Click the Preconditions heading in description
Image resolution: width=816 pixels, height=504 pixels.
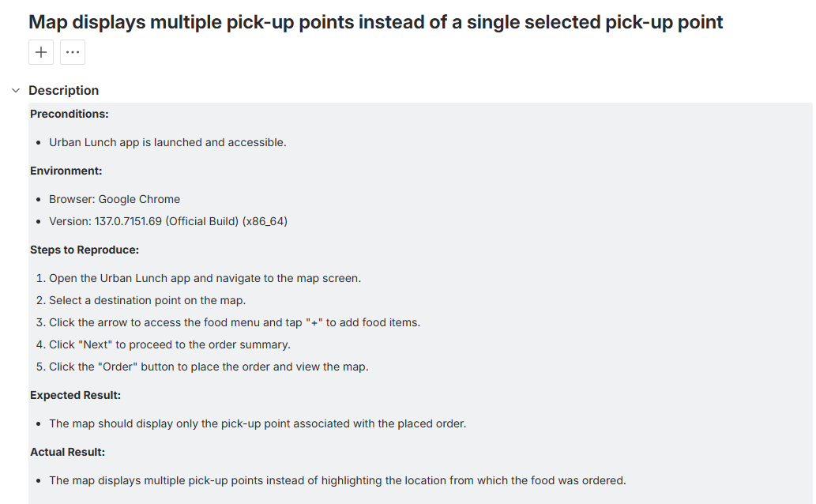point(70,114)
